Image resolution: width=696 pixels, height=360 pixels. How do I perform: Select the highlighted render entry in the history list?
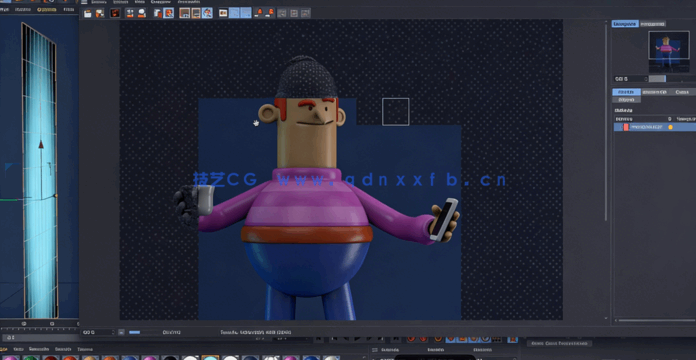click(655, 127)
